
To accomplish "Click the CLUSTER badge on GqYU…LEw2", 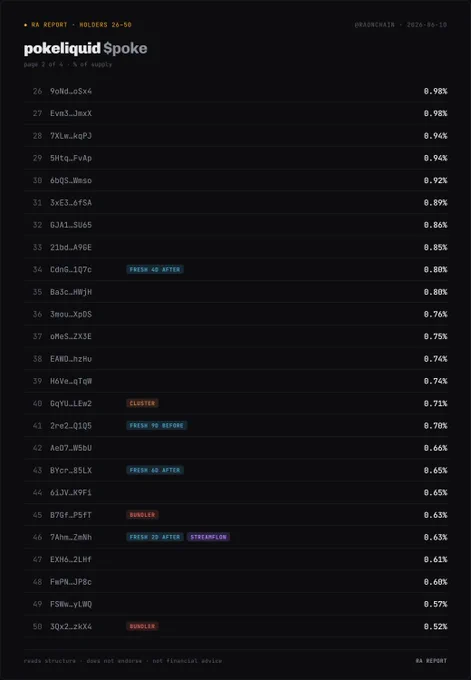I will point(142,403).
